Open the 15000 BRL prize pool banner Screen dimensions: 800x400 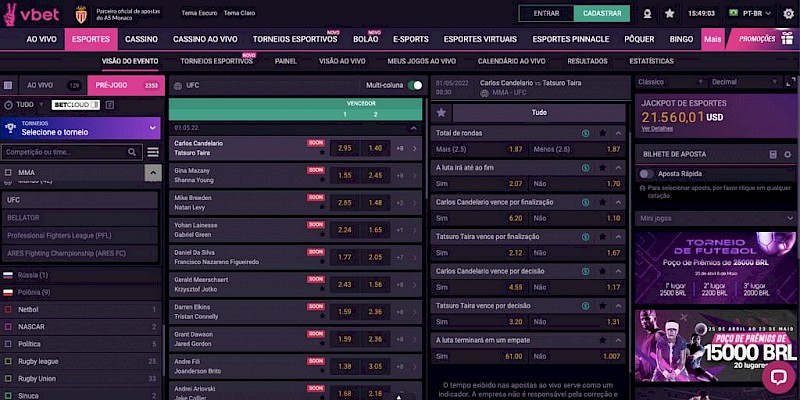click(x=715, y=346)
